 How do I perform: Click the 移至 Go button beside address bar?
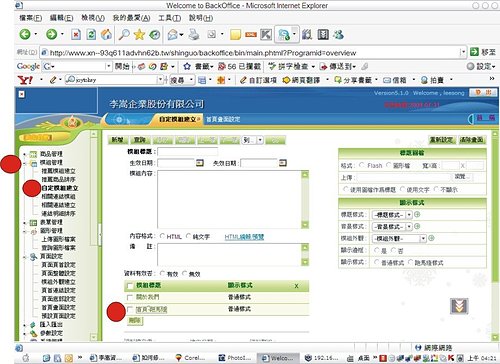tap(483, 52)
